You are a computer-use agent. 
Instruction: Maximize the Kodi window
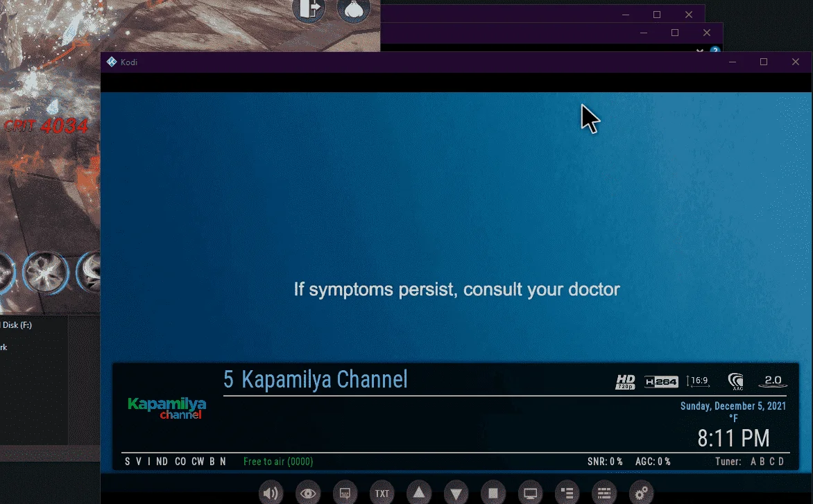[764, 62]
